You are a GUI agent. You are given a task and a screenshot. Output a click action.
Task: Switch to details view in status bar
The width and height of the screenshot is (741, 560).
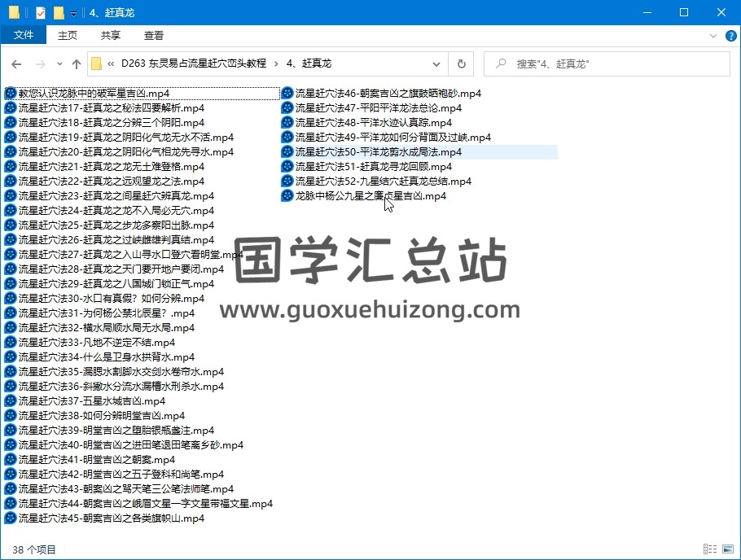point(712,549)
